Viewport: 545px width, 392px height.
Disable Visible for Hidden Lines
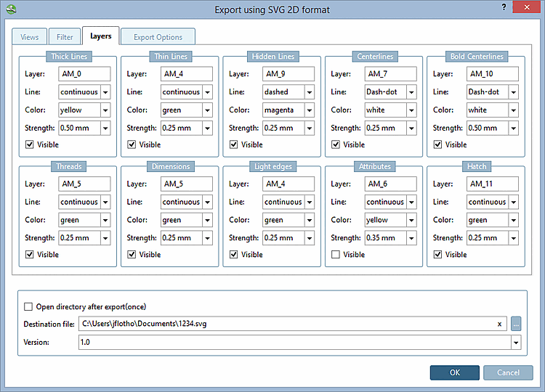click(234, 144)
